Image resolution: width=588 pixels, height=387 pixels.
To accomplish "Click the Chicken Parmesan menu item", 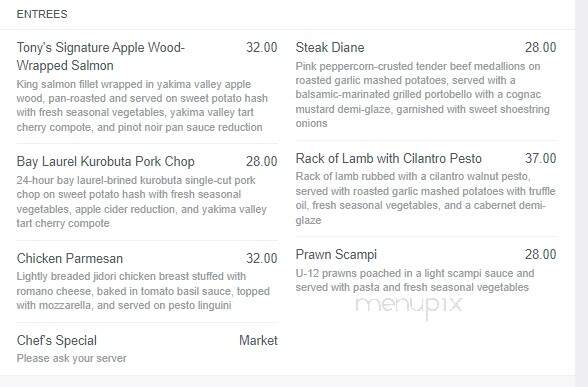I will pyautogui.click(x=70, y=258).
